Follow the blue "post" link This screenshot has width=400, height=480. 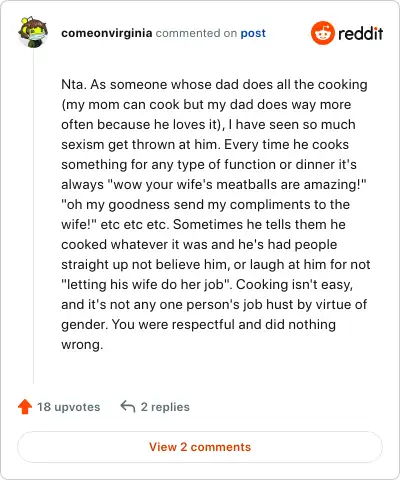pos(253,33)
